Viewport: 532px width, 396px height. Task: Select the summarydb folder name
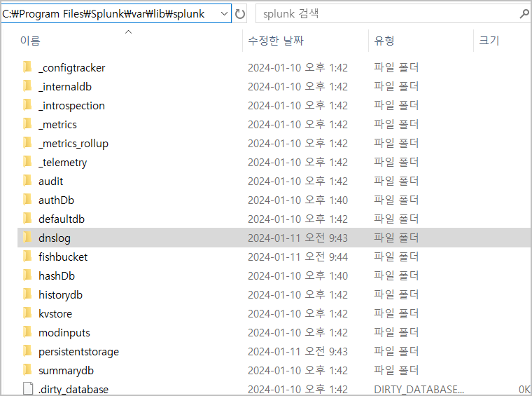[x=66, y=371]
